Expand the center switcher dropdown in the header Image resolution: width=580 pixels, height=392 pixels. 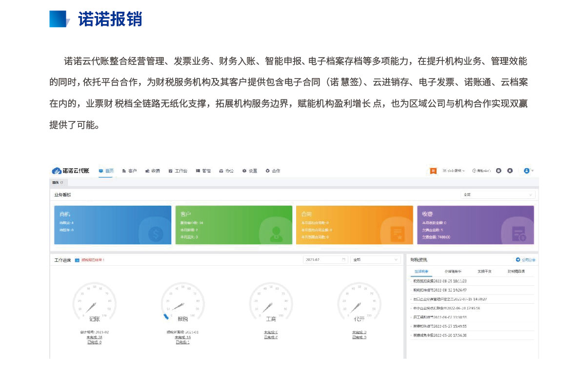(x=454, y=171)
